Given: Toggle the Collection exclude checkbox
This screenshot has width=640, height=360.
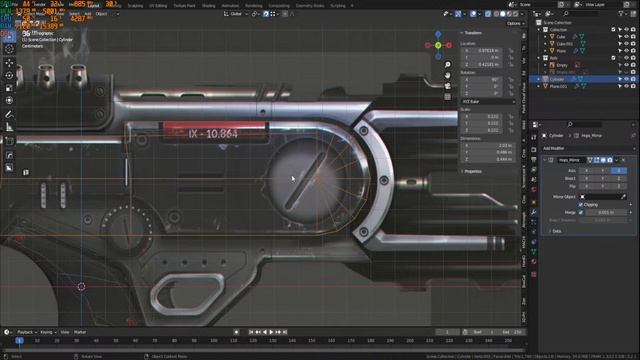Looking at the screenshot, I should pyautogui.click(x=613, y=30).
